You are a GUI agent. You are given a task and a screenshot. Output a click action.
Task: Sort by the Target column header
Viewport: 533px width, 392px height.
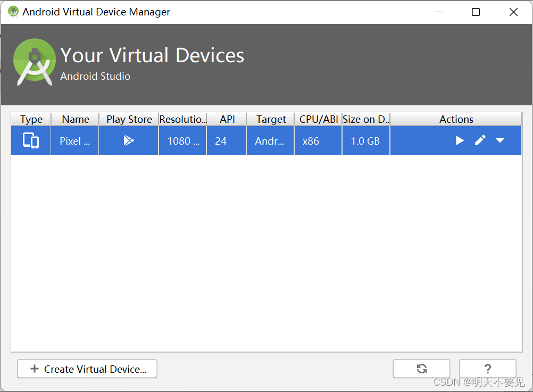click(271, 119)
